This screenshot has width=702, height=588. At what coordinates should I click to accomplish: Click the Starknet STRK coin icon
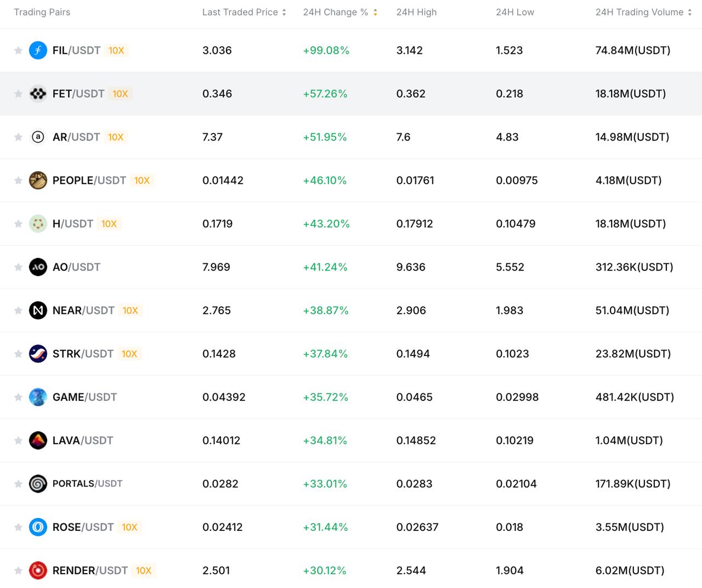click(x=38, y=354)
